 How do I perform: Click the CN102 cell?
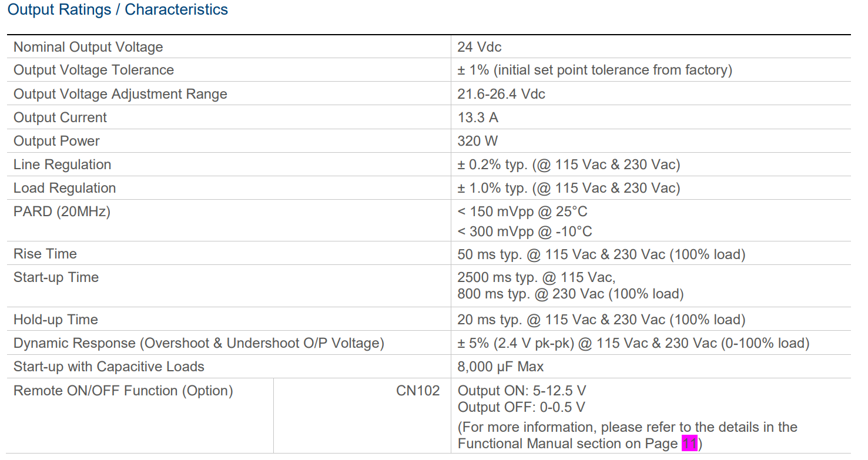pyautogui.click(x=418, y=391)
